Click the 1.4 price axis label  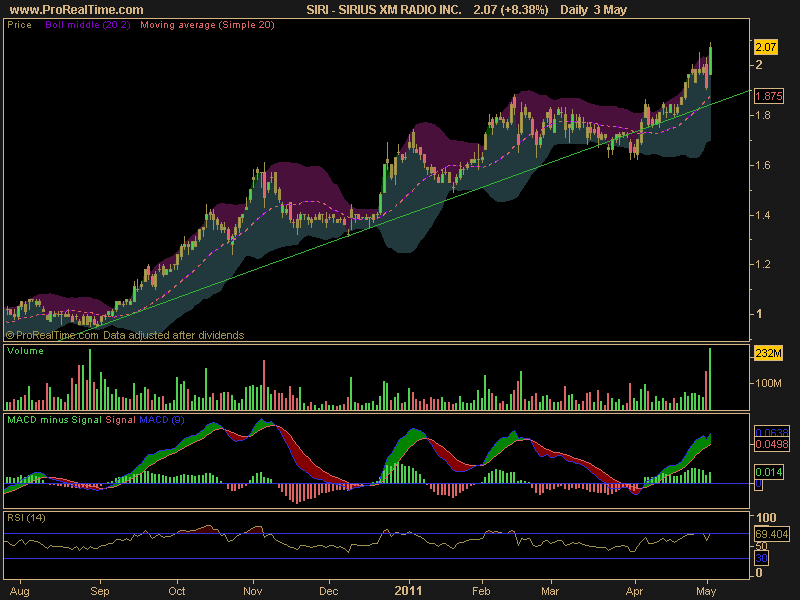coord(763,215)
